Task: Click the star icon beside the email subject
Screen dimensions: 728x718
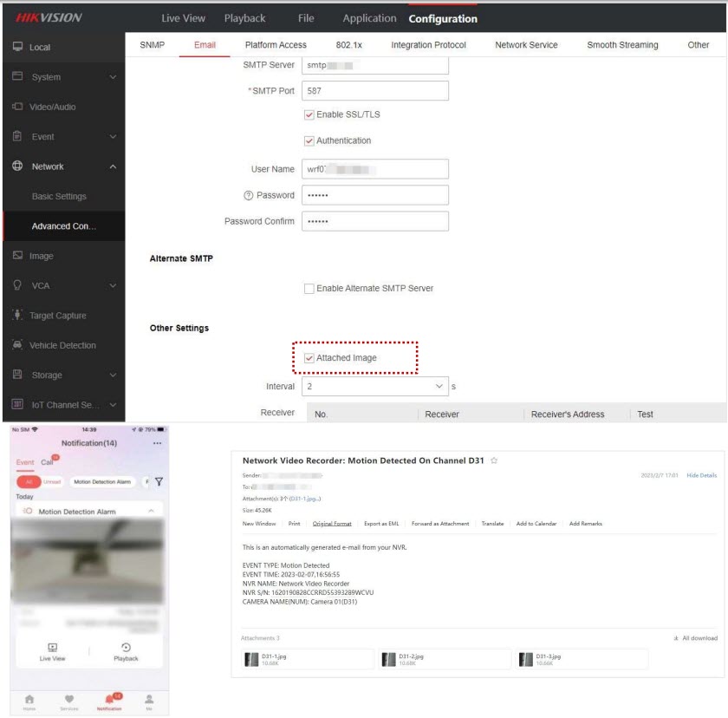Action: (494, 461)
